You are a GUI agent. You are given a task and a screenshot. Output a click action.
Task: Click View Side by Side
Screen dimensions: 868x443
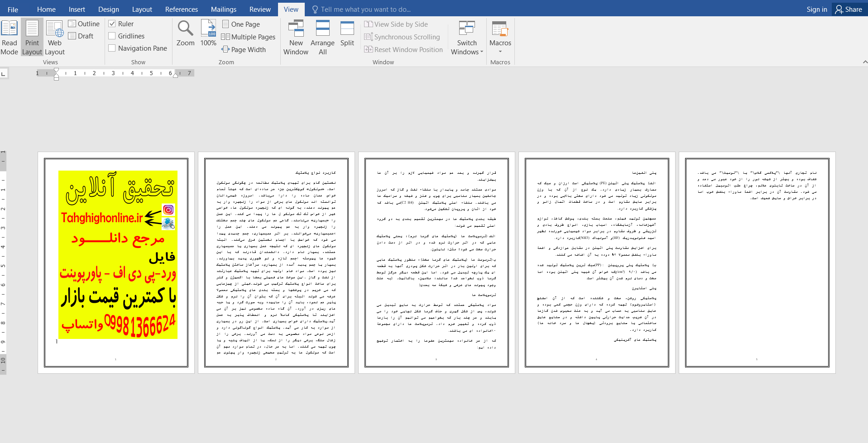click(396, 24)
